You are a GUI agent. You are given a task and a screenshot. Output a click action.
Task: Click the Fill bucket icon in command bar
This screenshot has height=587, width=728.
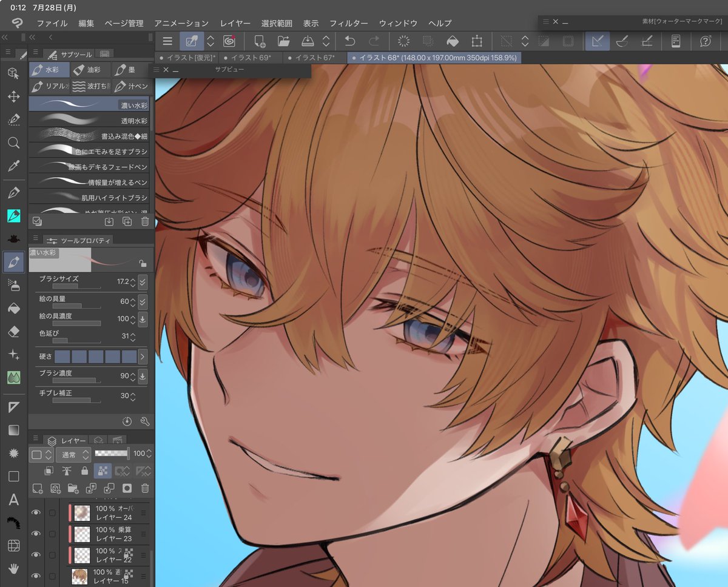453,41
